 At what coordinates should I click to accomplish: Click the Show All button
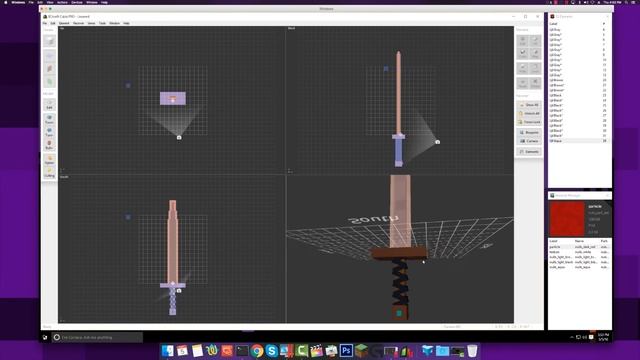coord(529,105)
